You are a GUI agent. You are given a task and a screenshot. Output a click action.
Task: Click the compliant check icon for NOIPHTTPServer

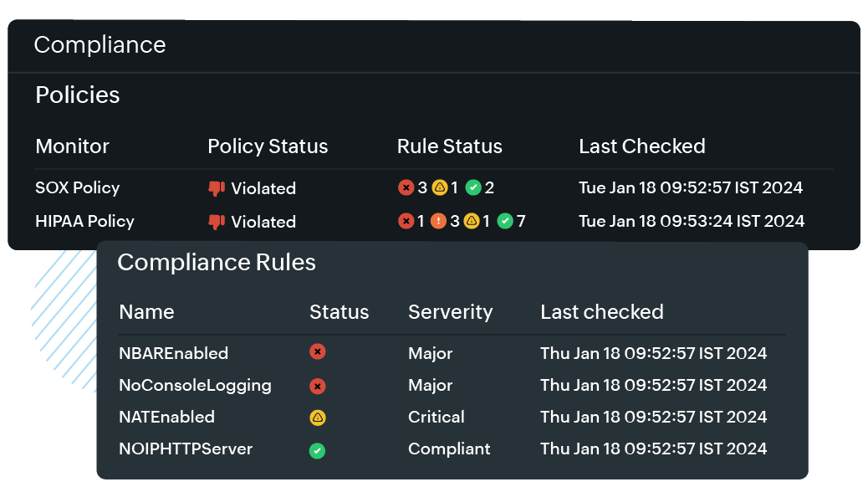[x=317, y=449]
